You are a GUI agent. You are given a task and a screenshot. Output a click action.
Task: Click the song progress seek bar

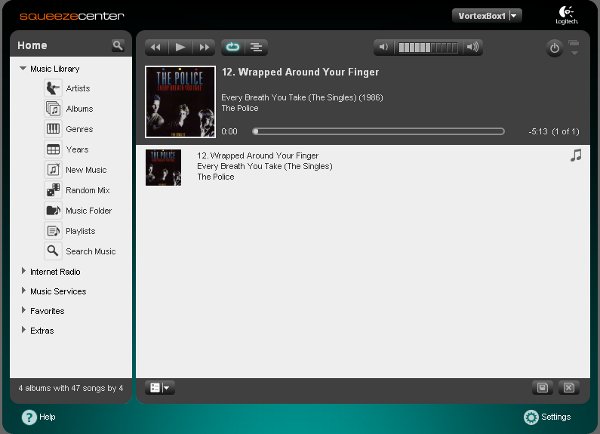click(x=378, y=131)
